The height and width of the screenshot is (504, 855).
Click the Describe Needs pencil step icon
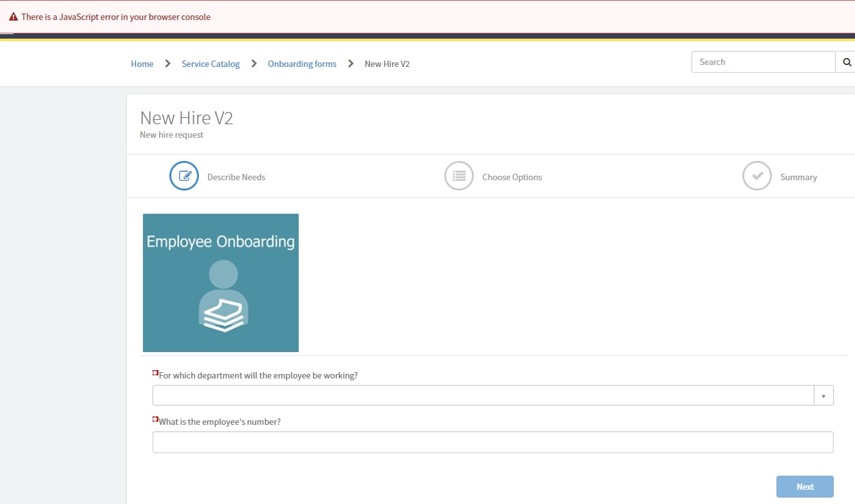coord(184,176)
